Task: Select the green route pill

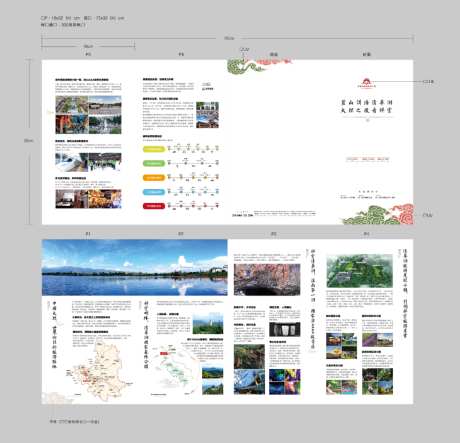Action: tap(154, 163)
